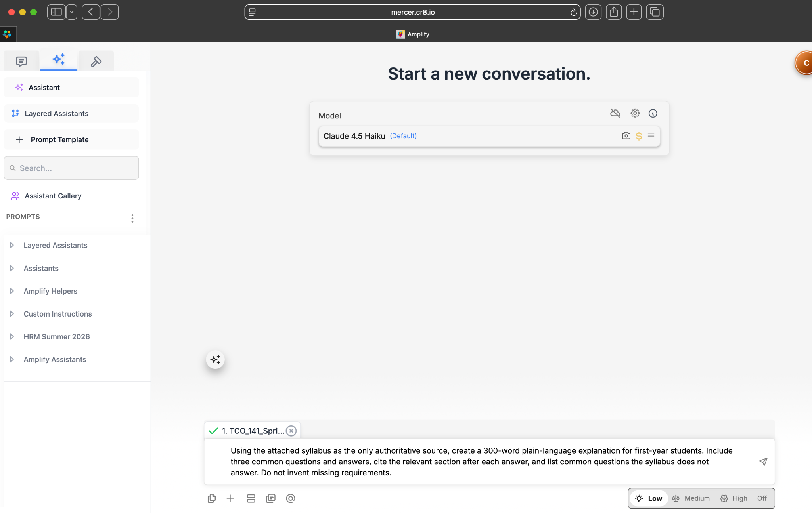Viewport: 812px width, 513px height.
Task: Switch to the sparkle assistants tab
Action: point(59,60)
